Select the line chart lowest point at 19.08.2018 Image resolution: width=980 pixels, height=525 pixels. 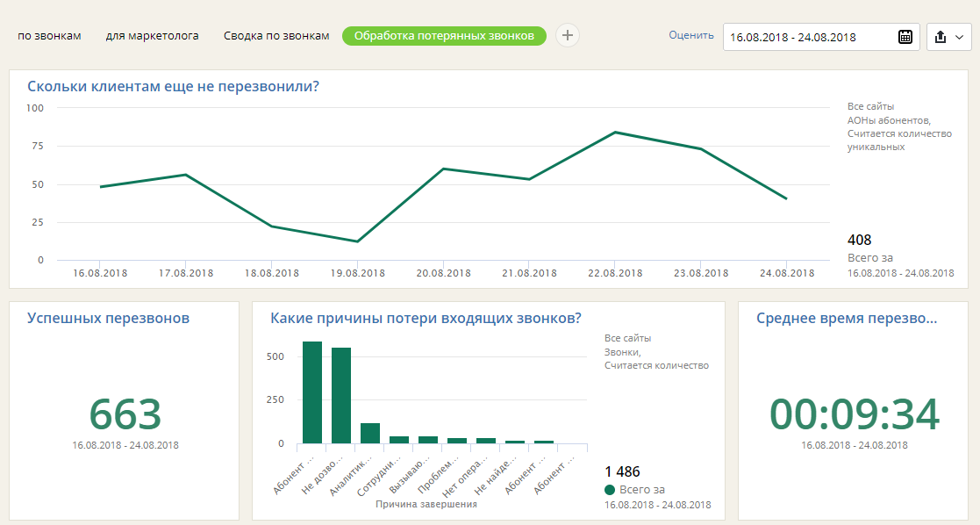tap(357, 241)
